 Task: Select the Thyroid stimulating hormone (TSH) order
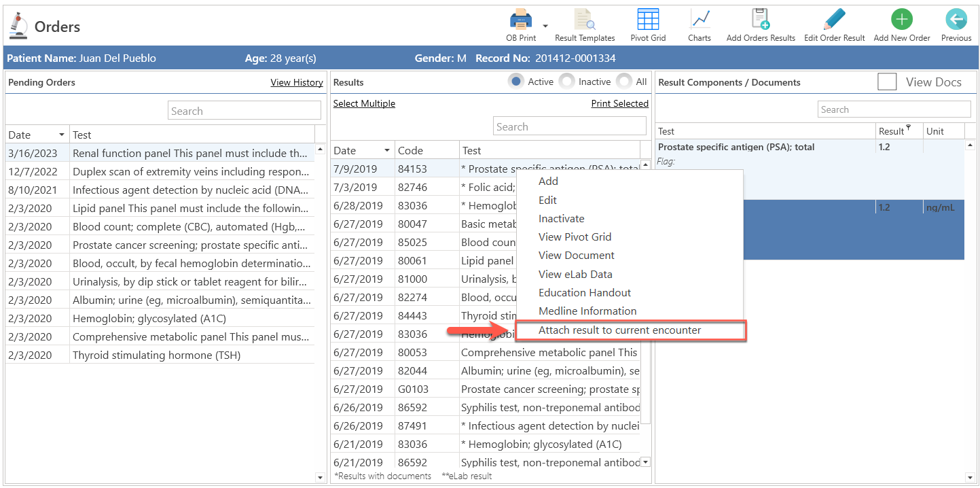click(160, 355)
